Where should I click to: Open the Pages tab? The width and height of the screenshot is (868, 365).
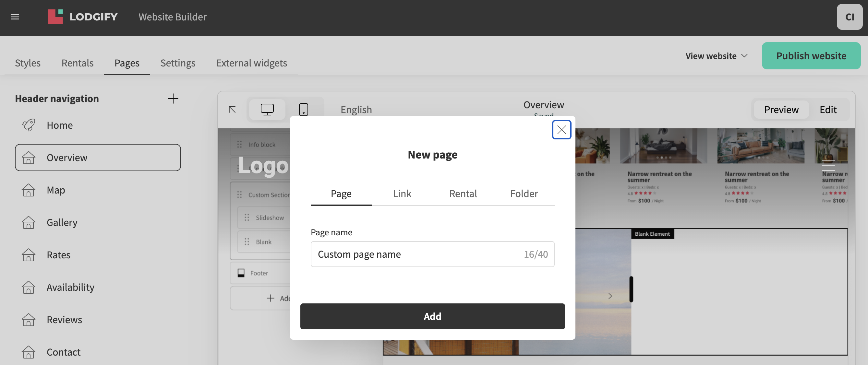click(127, 63)
